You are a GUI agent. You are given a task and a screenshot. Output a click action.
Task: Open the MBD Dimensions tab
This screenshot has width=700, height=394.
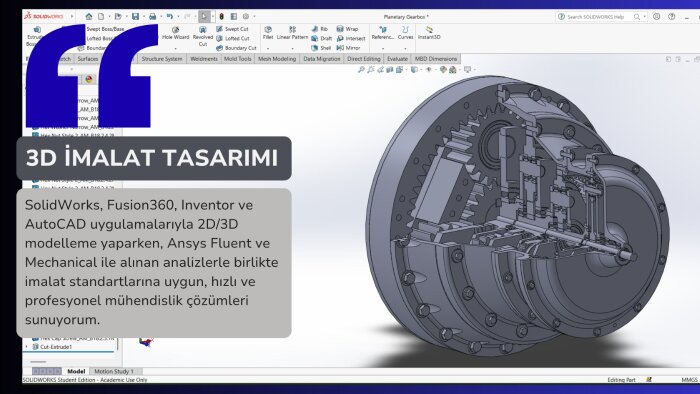436,59
